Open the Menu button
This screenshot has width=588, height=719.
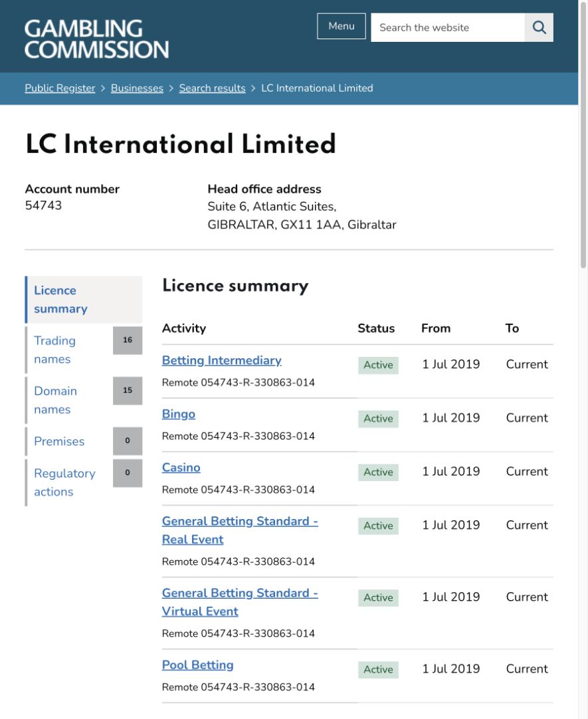tap(342, 26)
